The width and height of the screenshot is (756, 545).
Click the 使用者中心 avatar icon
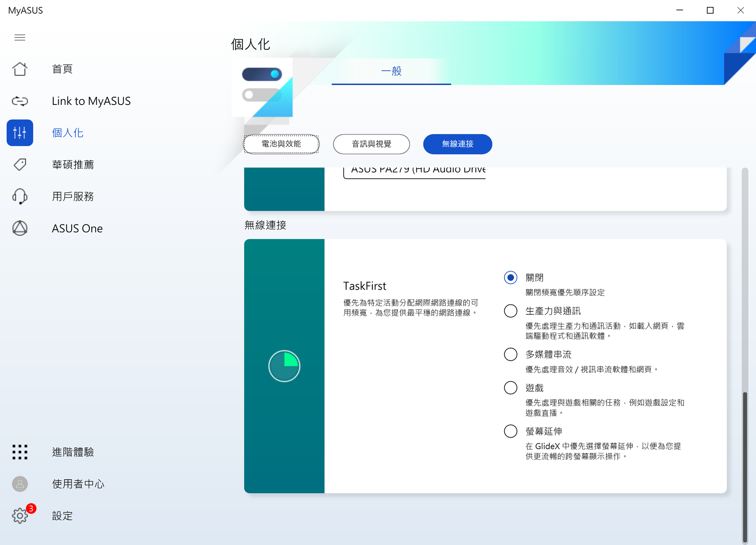[20, 484]
